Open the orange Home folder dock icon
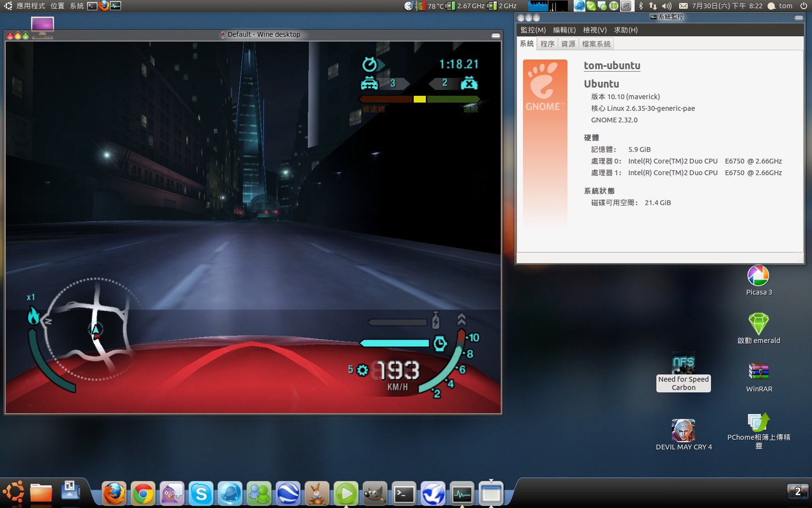812x508 pixels. click(x=41, y=493)
